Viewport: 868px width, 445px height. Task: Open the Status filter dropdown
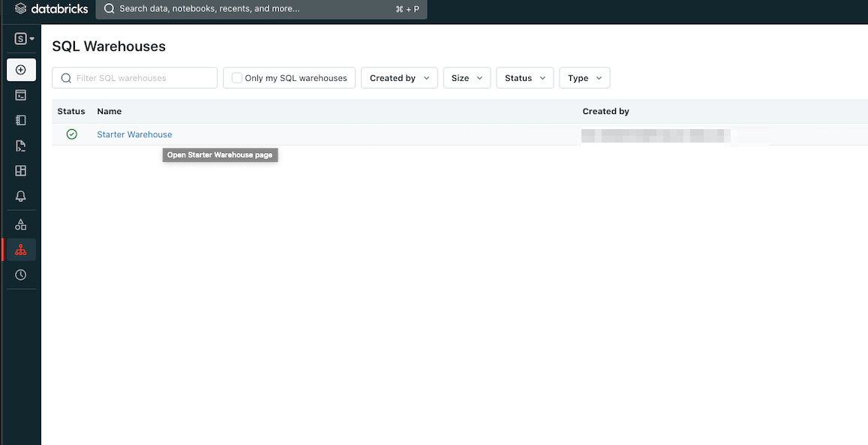click(525, 78)
